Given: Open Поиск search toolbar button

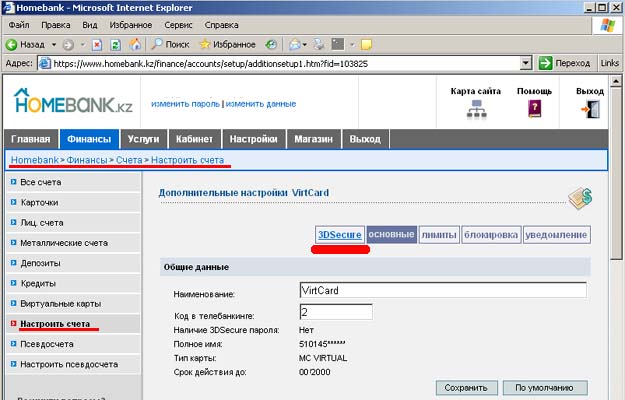Looking at the screenshot, I should pos(170,45).
